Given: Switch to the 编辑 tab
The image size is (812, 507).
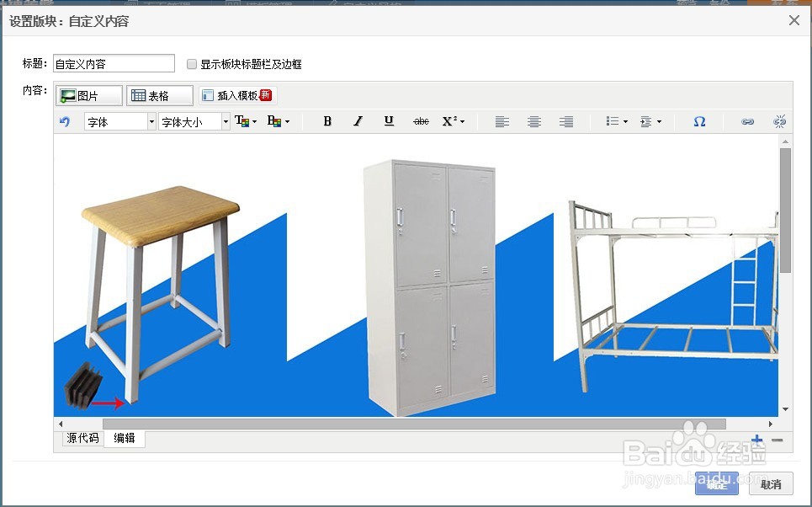Looking at the screenshot, I should tap(125, 439).
